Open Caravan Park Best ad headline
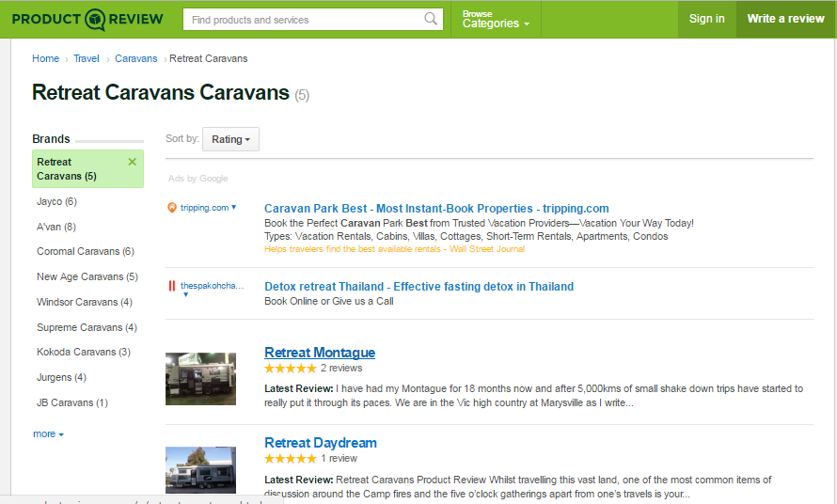 436,209
